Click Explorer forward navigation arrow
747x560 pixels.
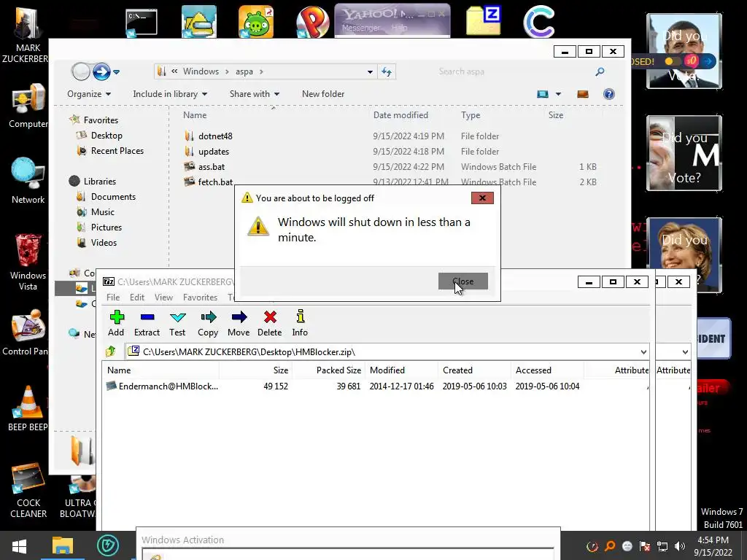[101, 72]
